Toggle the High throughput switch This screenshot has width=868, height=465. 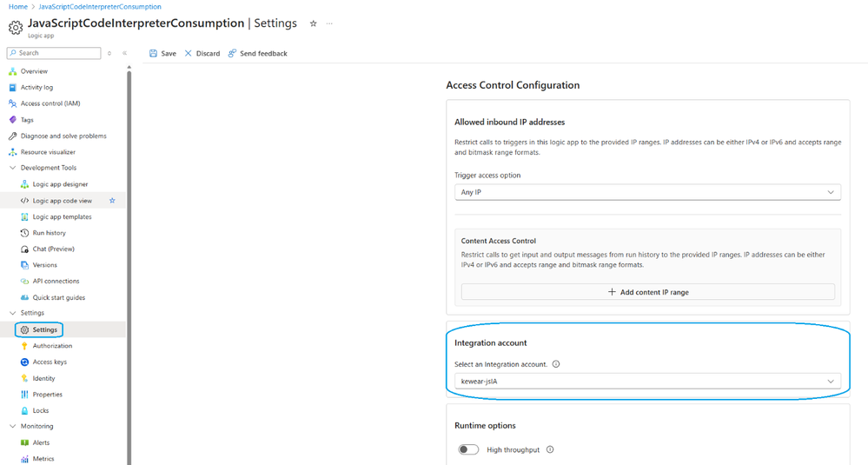pyautogui.click(x=468, y=449)
